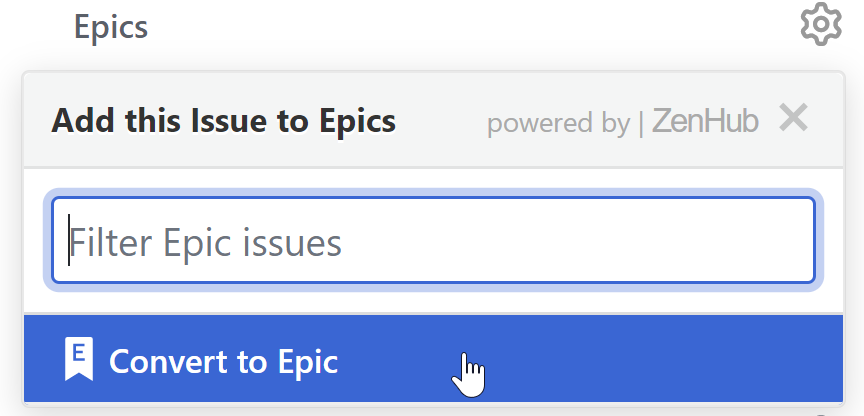Click the gray popup header bar

point(433,120)
